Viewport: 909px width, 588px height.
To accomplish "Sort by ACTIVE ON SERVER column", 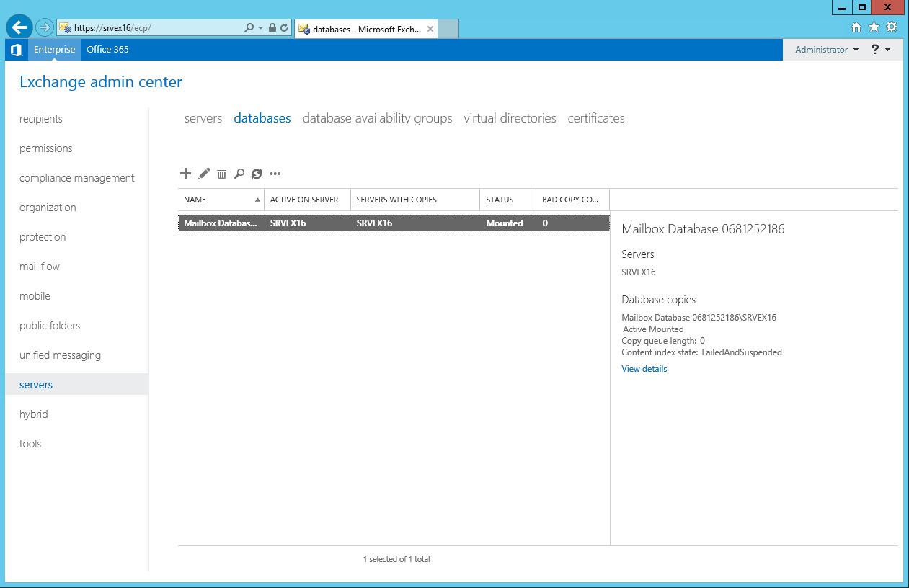I will coord(307,200).
